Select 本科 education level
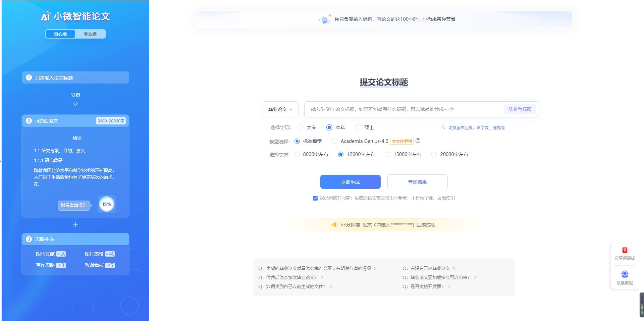 (336, 127)
